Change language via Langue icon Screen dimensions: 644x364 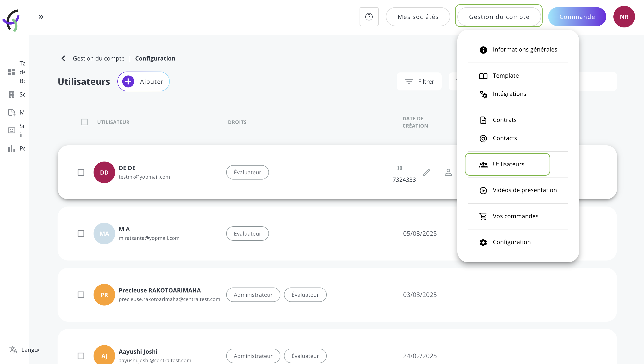tap(13, 350)
